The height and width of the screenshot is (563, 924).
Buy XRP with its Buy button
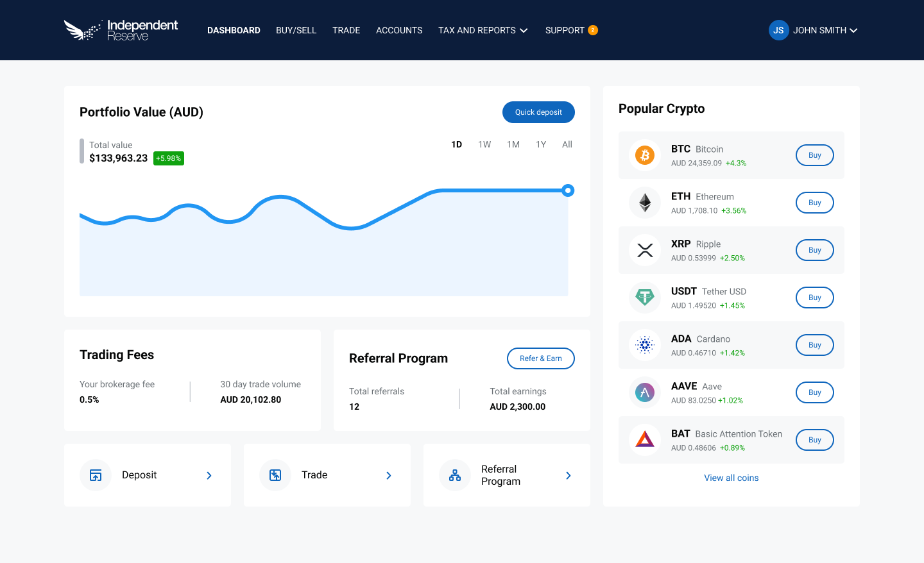pyautogui.click(x=815, y=250)
